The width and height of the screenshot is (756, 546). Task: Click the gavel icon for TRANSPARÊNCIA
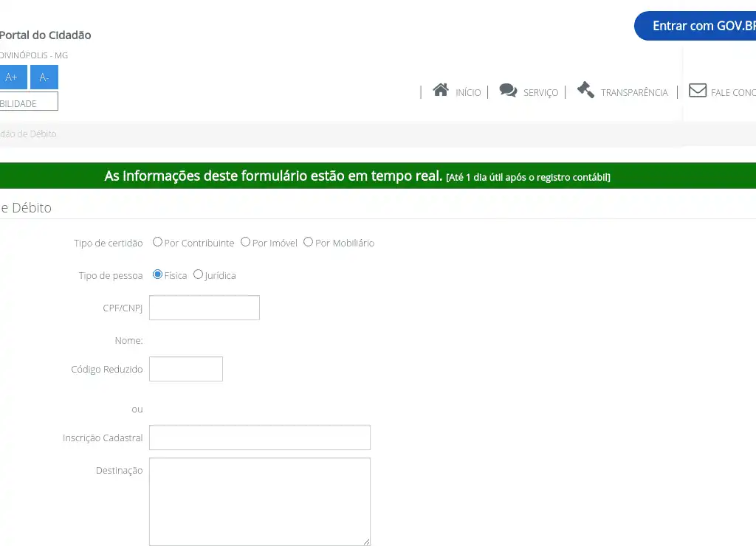(x=585, y=90)
